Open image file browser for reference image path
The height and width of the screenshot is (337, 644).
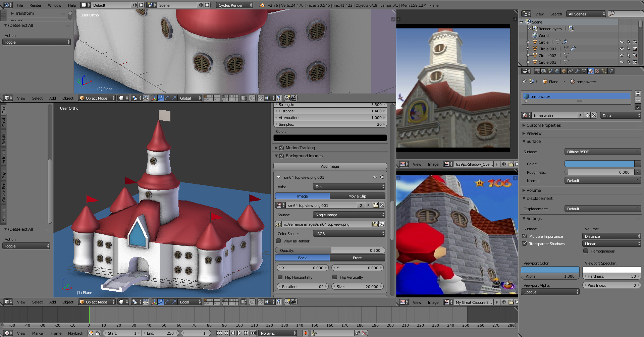[375, 224]
